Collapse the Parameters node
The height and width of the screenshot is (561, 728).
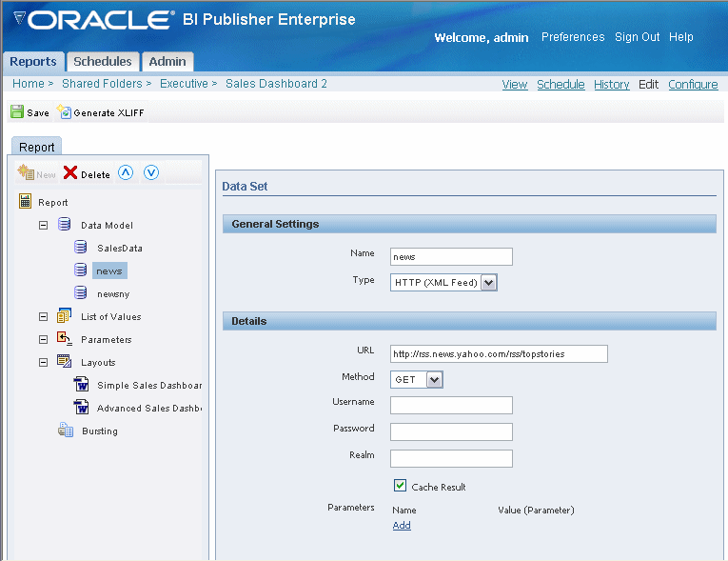(43, 340)
